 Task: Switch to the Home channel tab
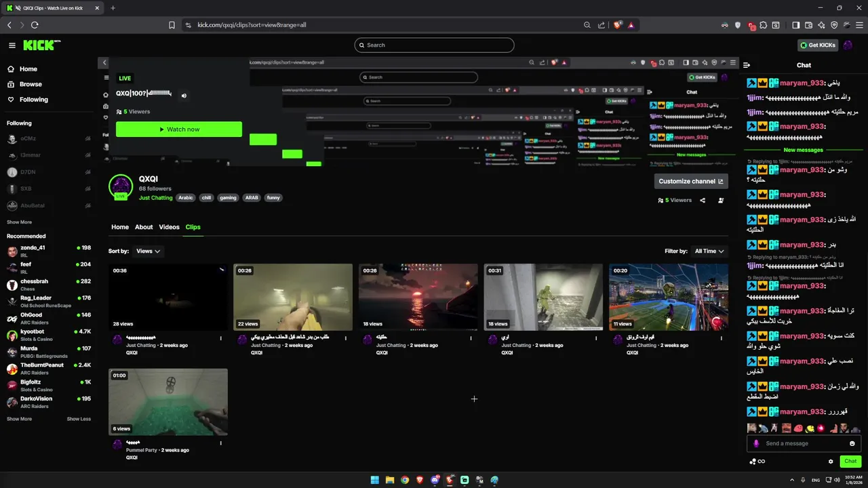click(120, 227)
